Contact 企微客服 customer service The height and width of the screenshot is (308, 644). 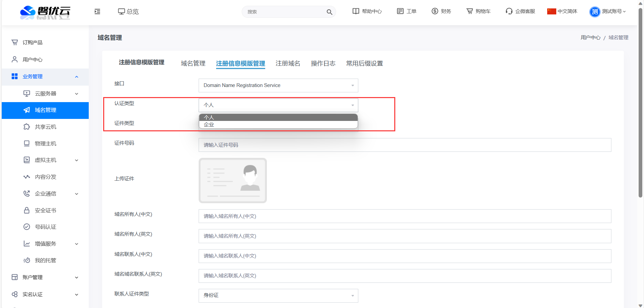click(520, 11)
